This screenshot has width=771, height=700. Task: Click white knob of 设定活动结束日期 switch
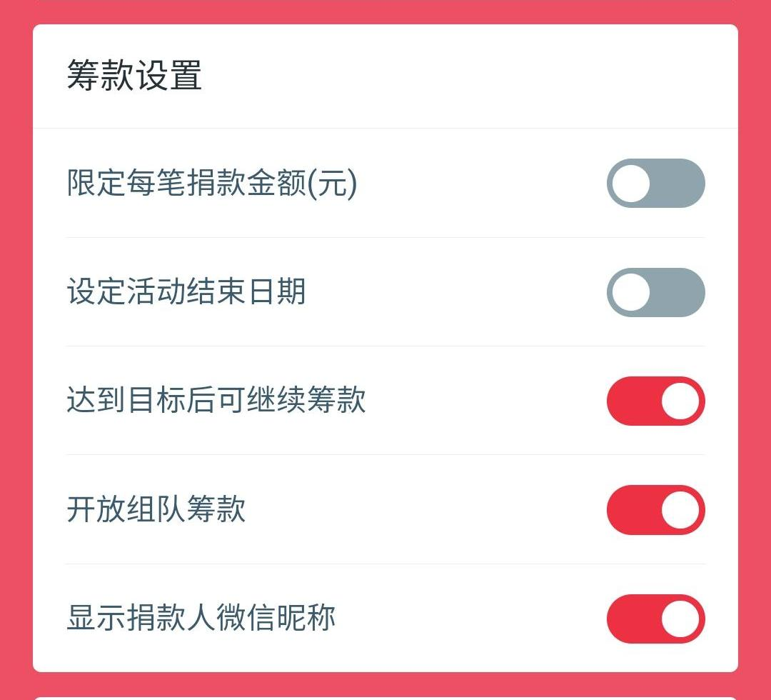pos(631,292)
